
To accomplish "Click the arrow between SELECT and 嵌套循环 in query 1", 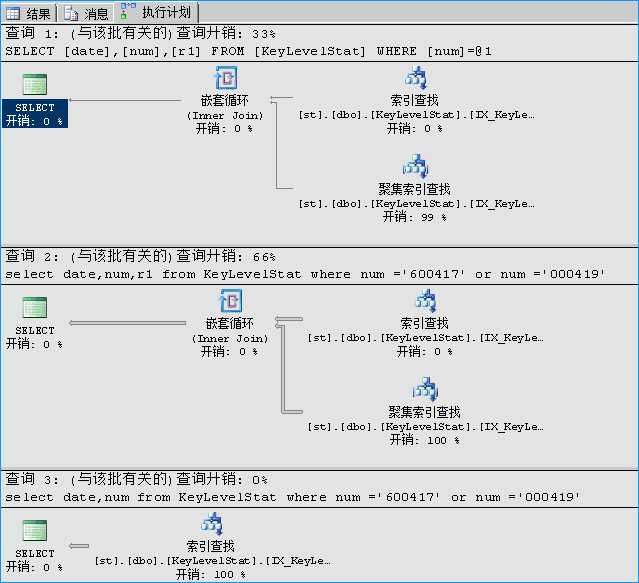I will tap(125, 100).
